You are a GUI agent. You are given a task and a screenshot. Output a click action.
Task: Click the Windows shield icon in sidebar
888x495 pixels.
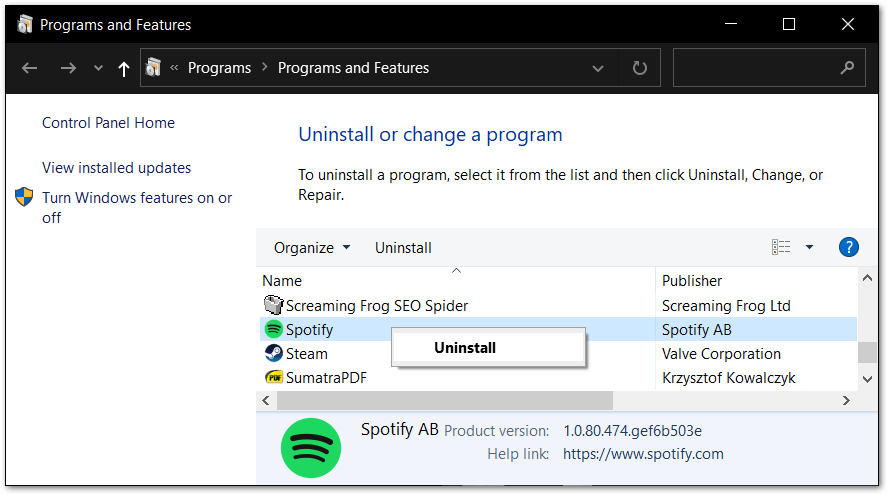24,197
